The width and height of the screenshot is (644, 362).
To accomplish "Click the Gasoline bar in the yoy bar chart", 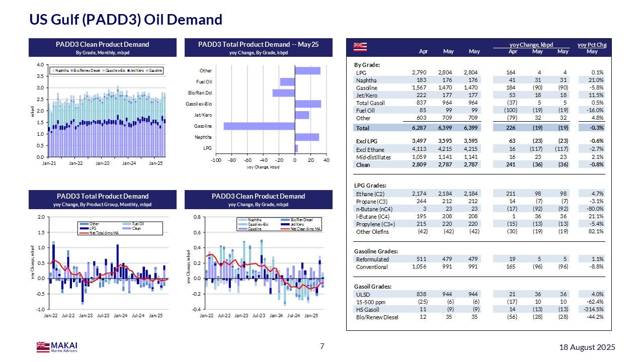I will tap(259, 126).
